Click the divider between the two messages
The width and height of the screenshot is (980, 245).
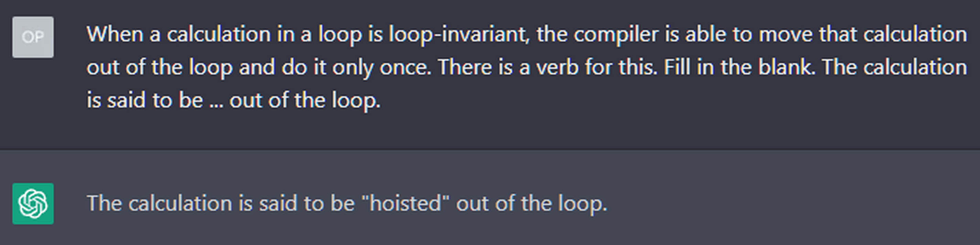[490, 149]
